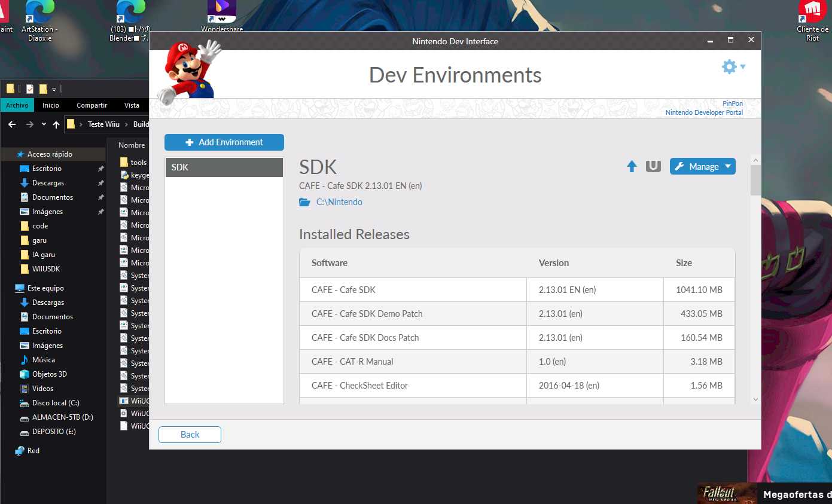Screen dimensions: 832x504
Task: Open DEPOSITO (E:) drive
Action: click(53, 432)
